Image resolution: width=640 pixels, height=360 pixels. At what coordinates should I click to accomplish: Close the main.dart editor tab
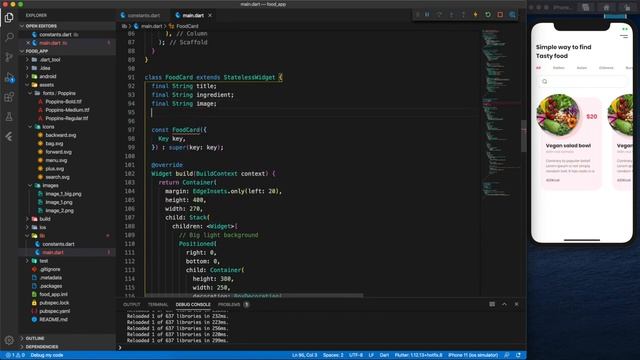tap(210, 16)
